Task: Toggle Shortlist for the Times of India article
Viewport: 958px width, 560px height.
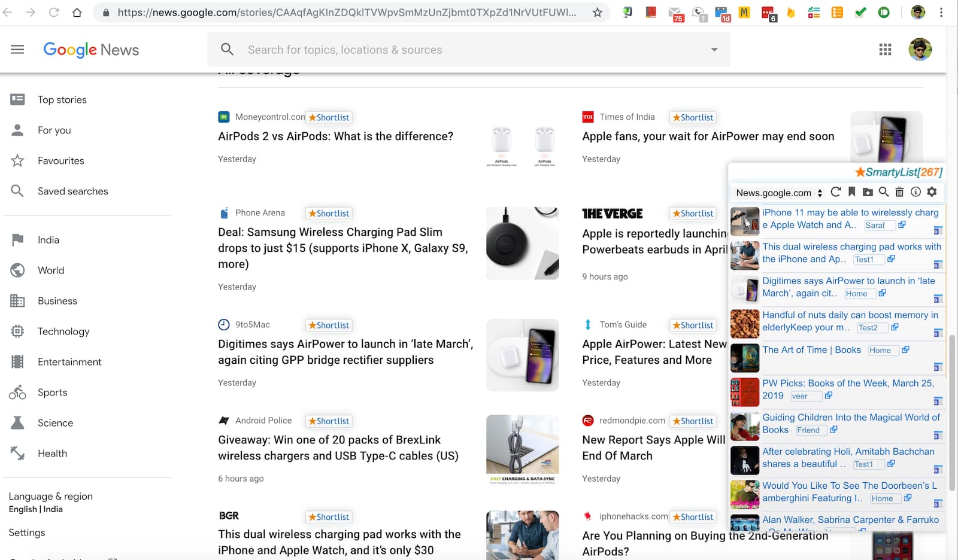Action: 693,118
